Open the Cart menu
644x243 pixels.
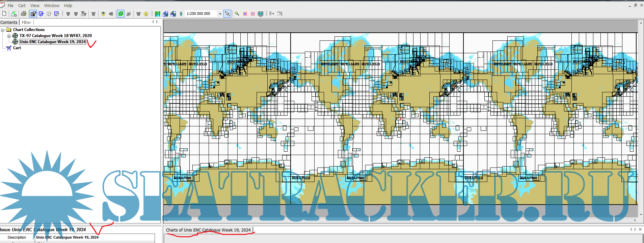(22, 5)
